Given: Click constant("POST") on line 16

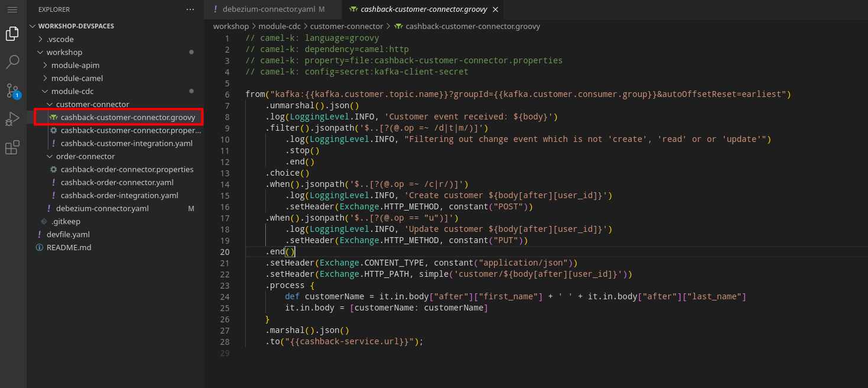Looking at the screenshot, I should point(489,206).
